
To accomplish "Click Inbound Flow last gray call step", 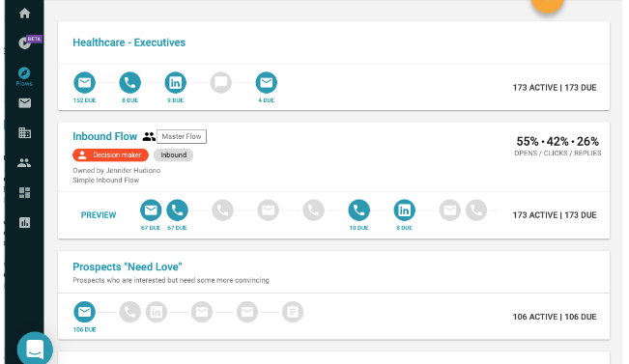I will (x=476, y=210).
